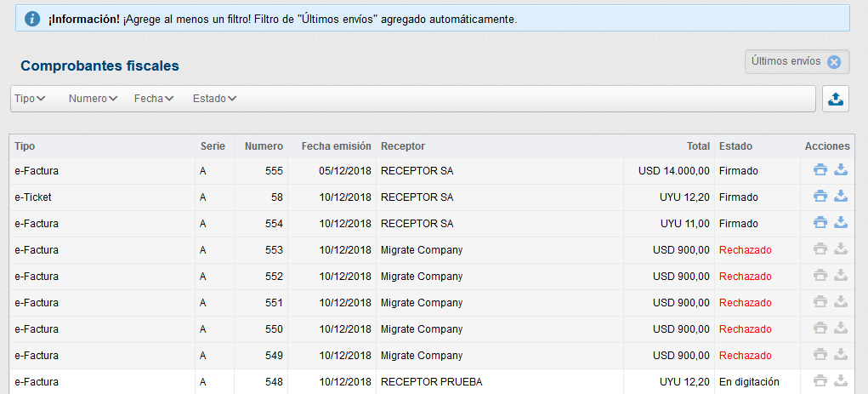Click grayed download icon for invoice 553
The height and width of the screenshot is (394, 868).
(841, 250)
